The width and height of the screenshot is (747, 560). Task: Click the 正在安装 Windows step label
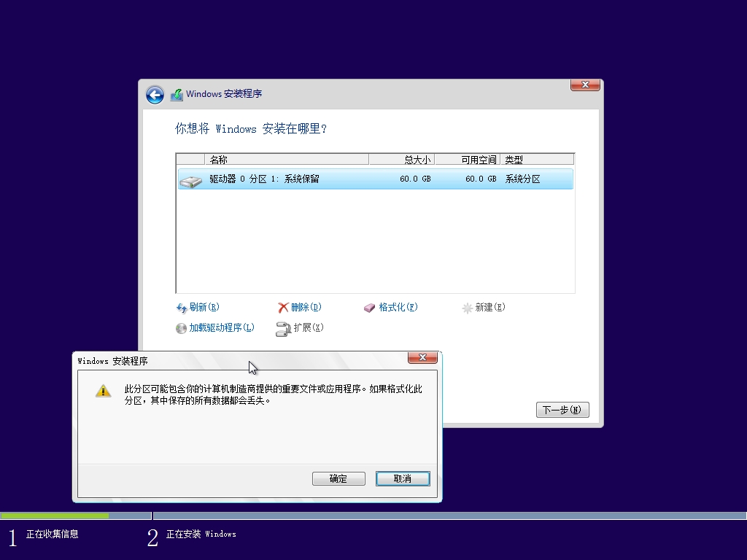tap(201, 534)
